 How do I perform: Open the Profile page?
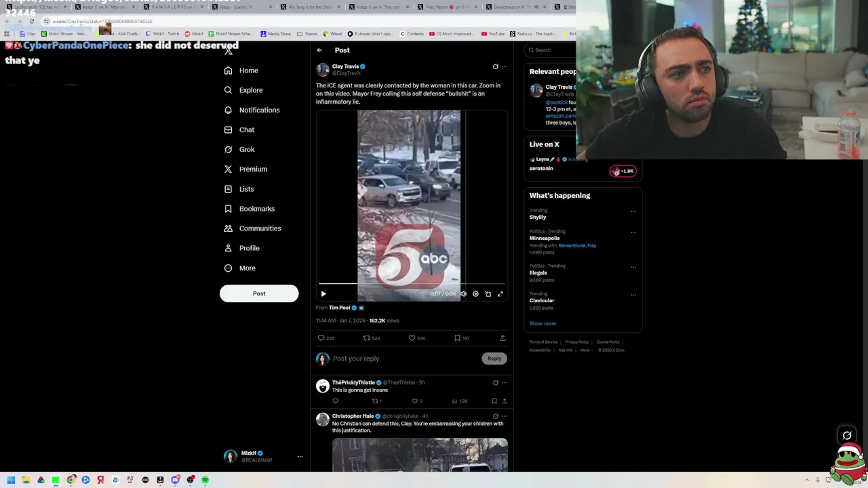click(x=242, y=248)
